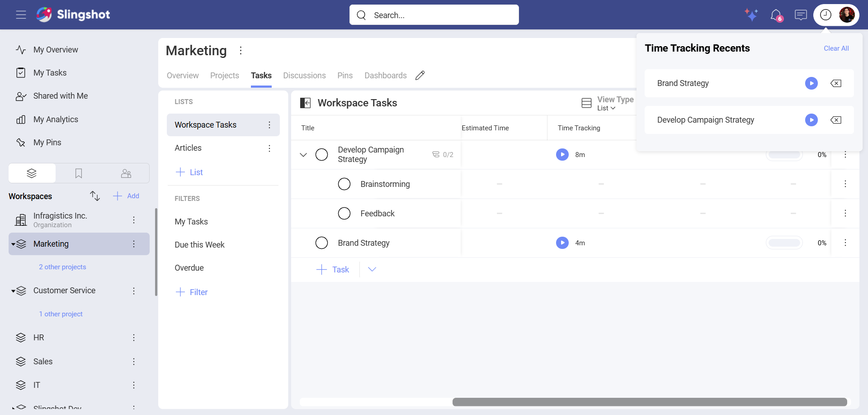Open the chat messages icon

coord(801,15)
